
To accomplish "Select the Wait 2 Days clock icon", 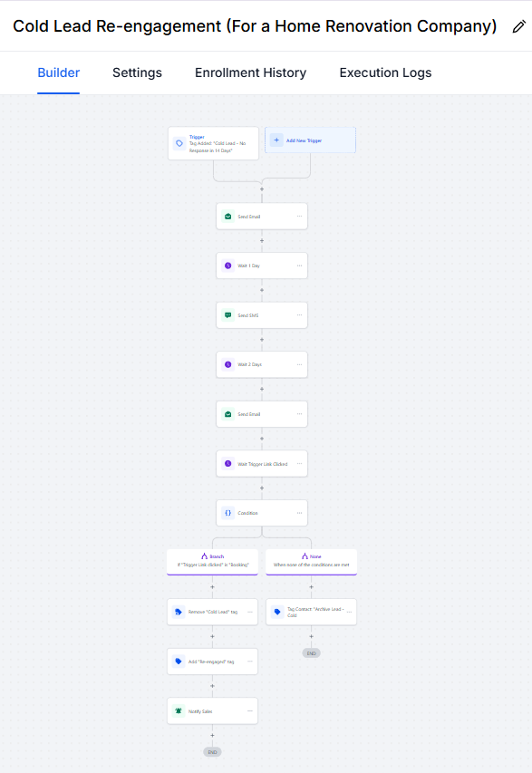I will 227,364.
